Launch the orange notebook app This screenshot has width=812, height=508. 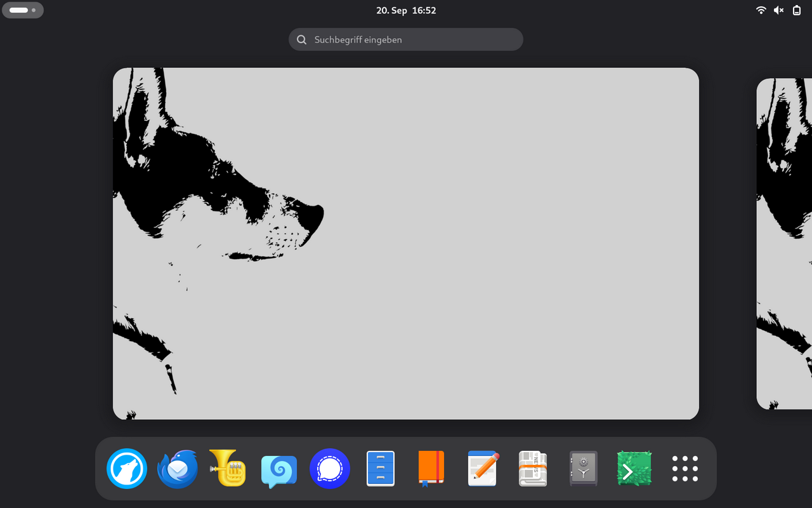[431, 469]
